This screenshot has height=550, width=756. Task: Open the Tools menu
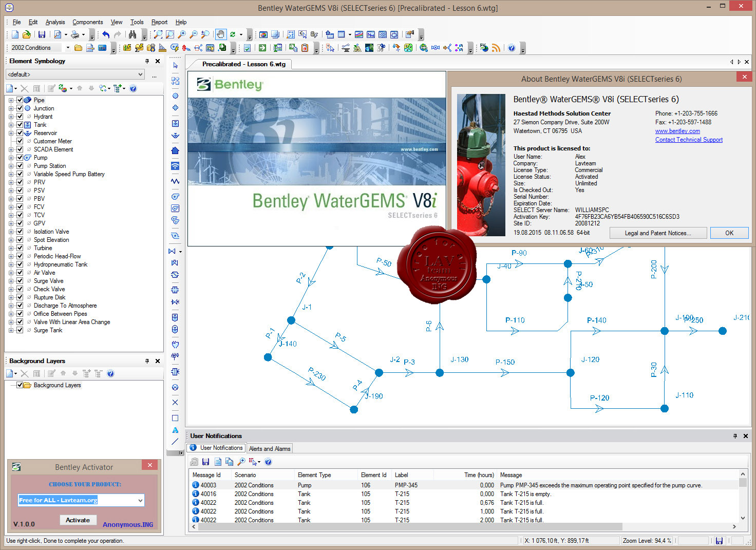pos(137,22)
